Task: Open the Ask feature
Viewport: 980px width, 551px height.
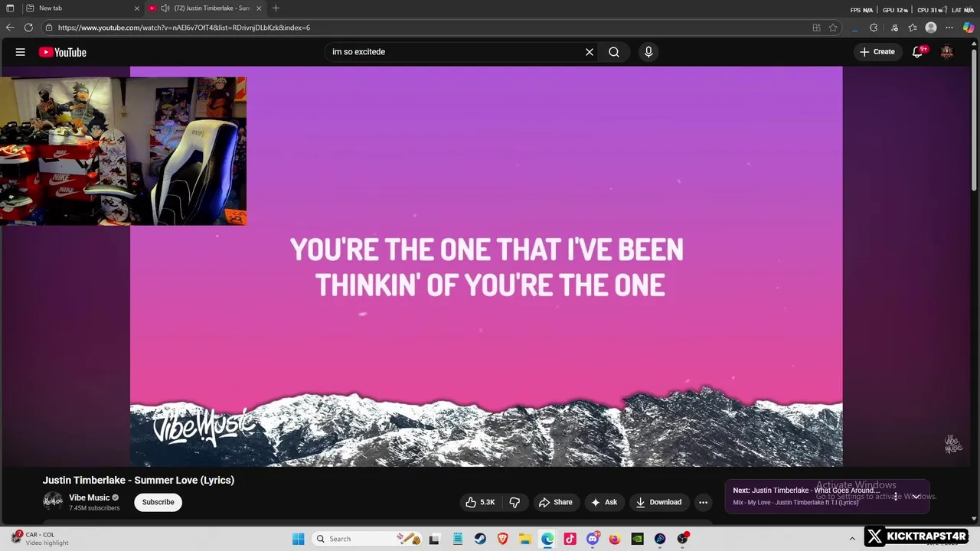Action: (604, 502)
